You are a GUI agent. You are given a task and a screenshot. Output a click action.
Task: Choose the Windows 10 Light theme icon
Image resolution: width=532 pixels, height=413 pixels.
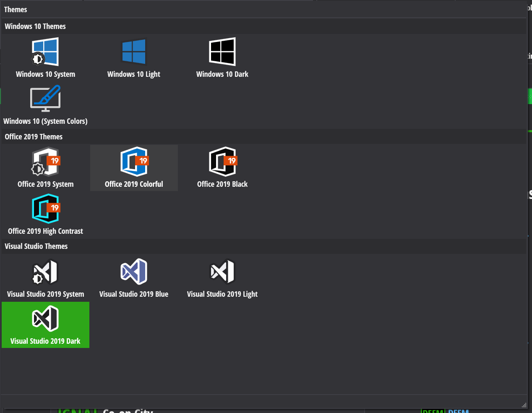[134, 52]
